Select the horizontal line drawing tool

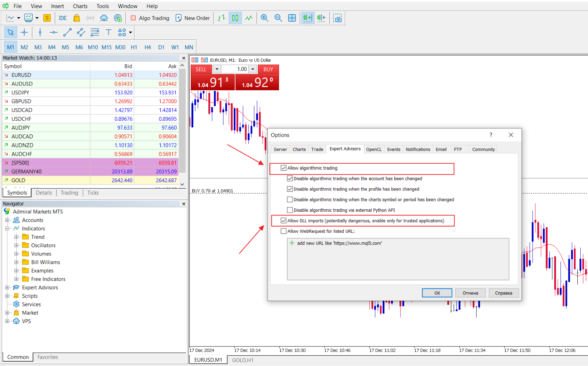point(54,32)
